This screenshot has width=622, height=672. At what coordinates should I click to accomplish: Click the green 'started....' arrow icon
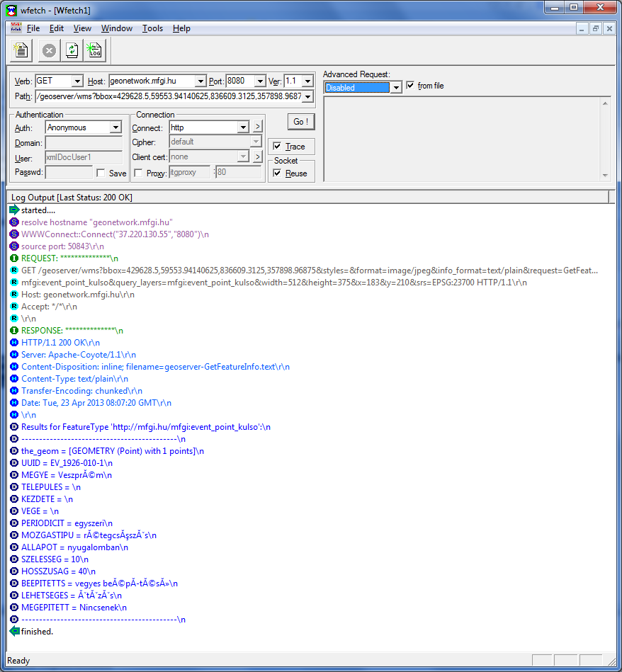click(14, 210)
